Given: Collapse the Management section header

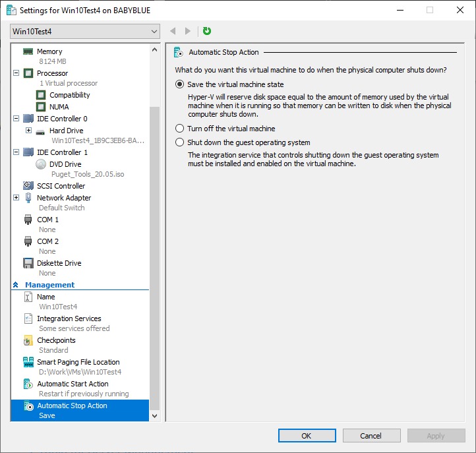Looking at the screenshot, I should [x=16, y=285].
